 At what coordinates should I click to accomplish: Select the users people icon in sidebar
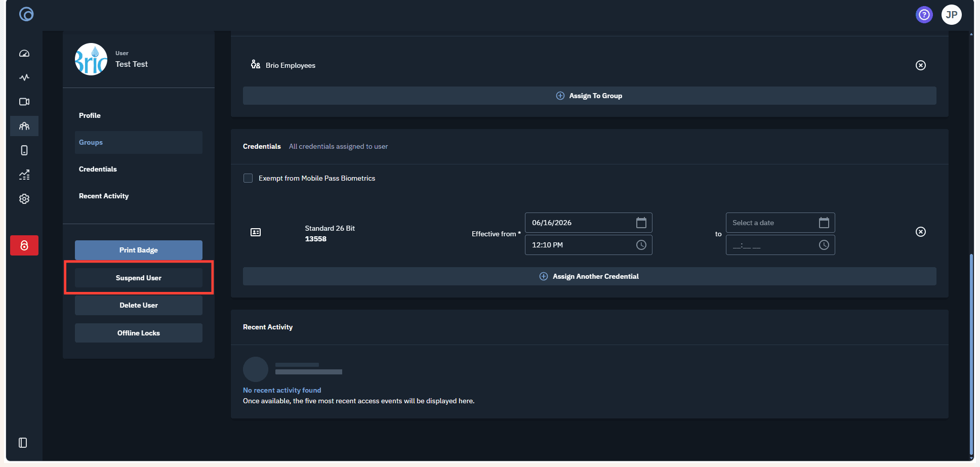[x=24, y=126]
